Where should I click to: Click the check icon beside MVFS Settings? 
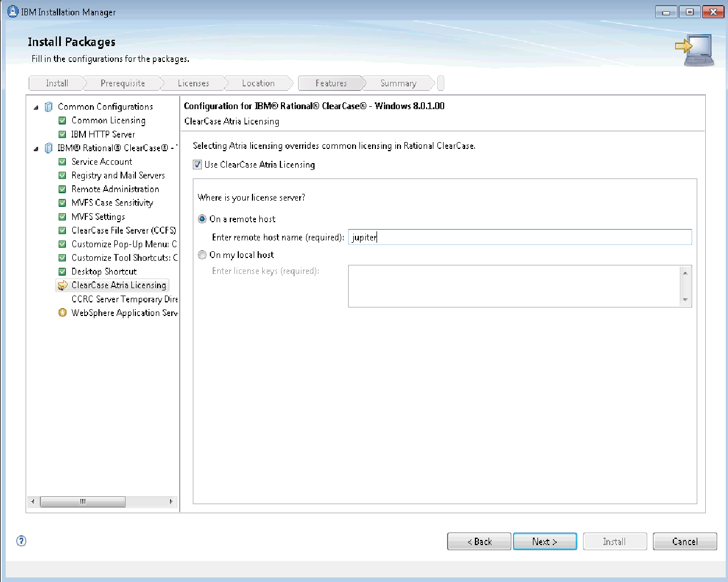click(63, 217)
